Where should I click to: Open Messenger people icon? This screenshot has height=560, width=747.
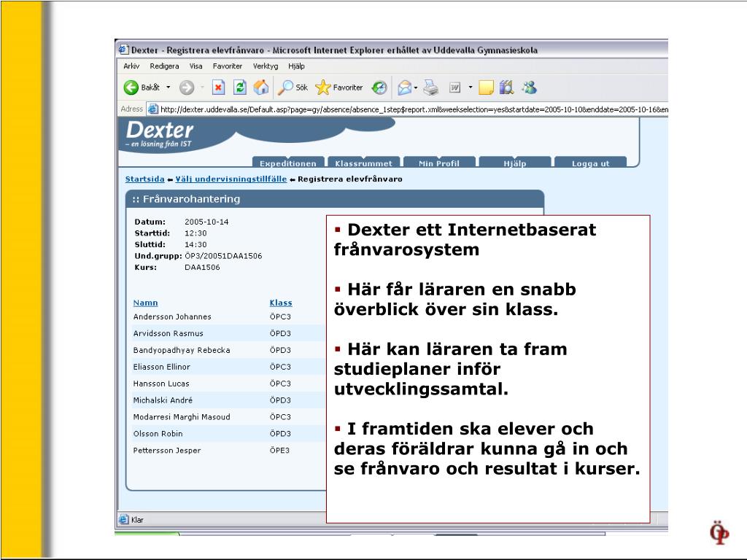tap(529, 87)
